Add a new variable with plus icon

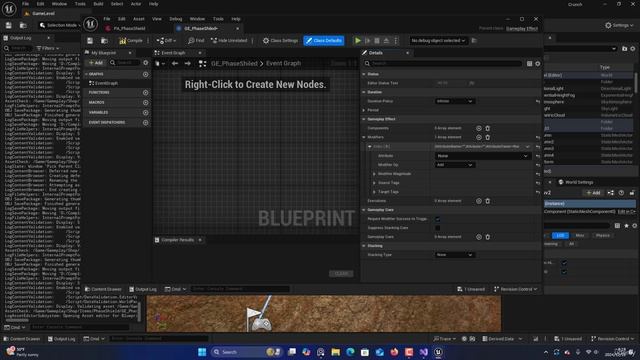tap(146, 113)
